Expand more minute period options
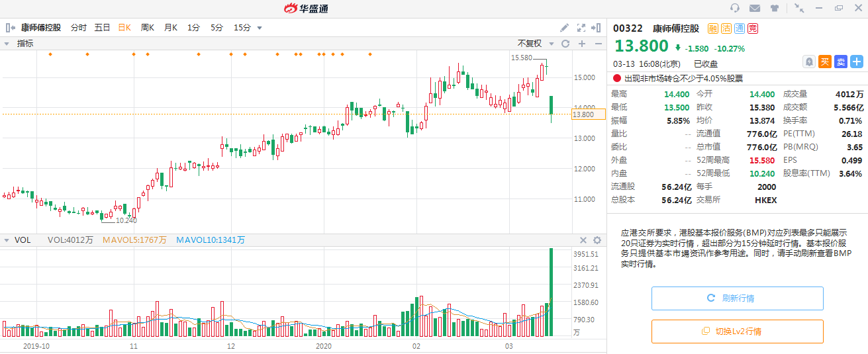This screenshot has height=354, width=868. 260,28
